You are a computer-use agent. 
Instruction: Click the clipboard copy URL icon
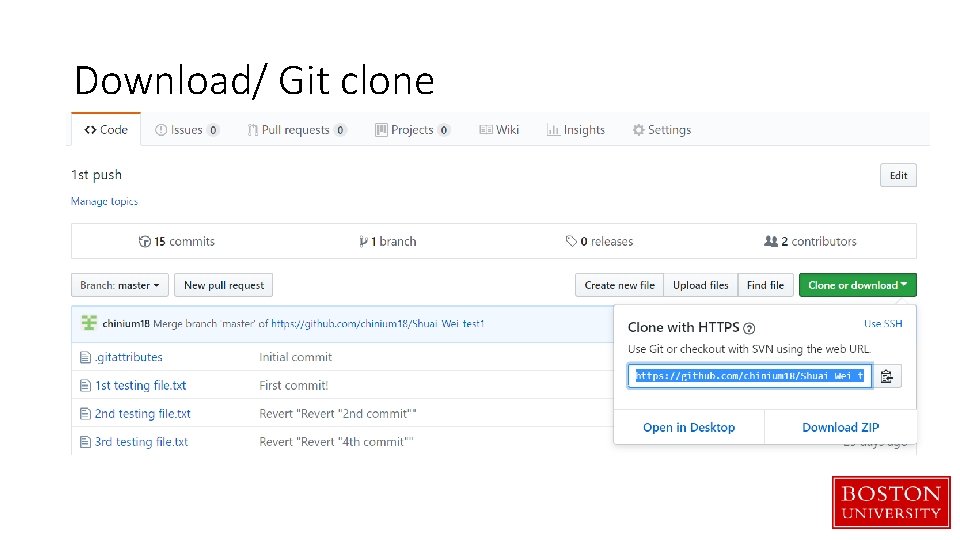click(887, 376)
